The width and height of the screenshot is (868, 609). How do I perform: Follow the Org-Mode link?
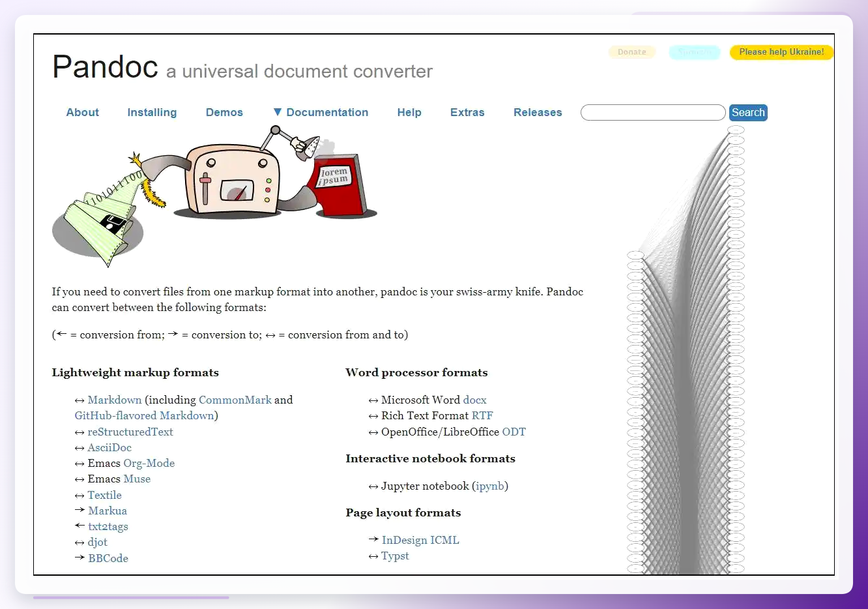pyautogui.click(x=149, y=463)
